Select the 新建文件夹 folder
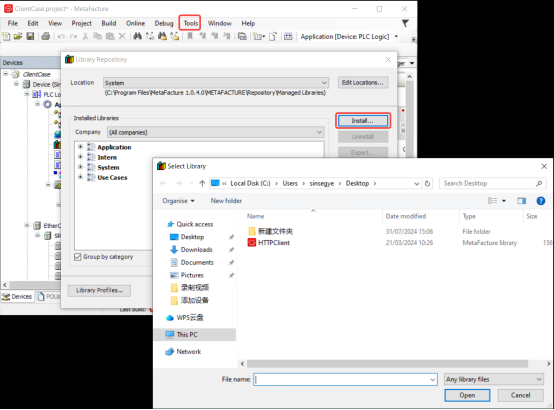The height and width of the screenshot is (410, 554). click(x=275, y=231)
